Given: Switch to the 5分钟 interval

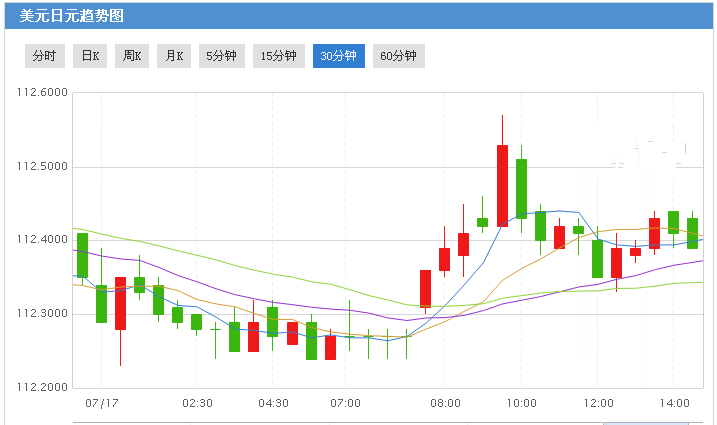Looking at the screenshot, I should click(x=221, y=56).
